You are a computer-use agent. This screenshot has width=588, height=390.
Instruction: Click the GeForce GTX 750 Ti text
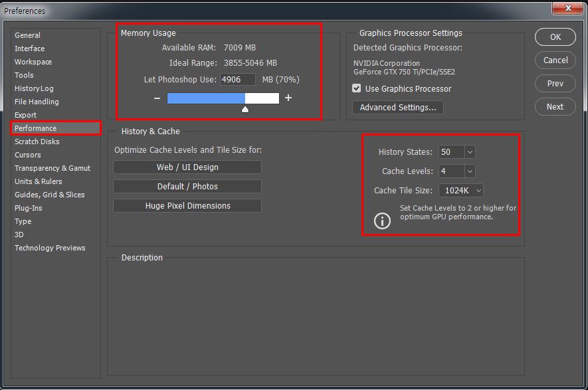(404, 72)
